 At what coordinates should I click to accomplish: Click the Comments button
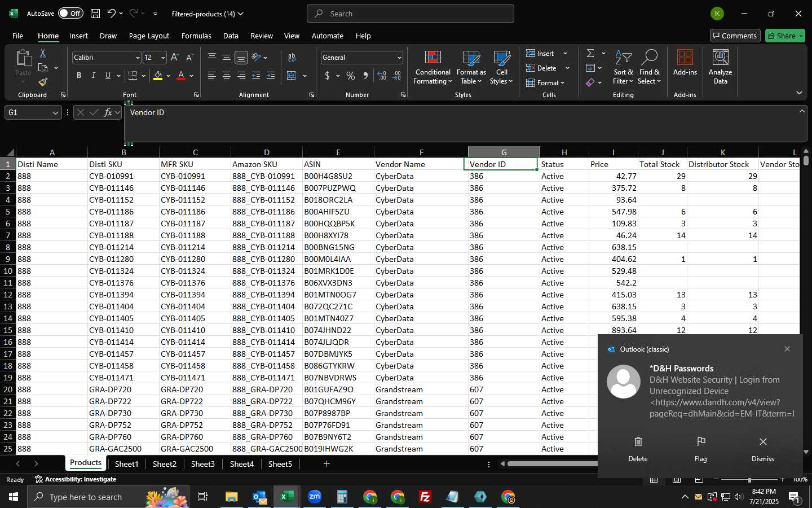(x=735, y=36)
